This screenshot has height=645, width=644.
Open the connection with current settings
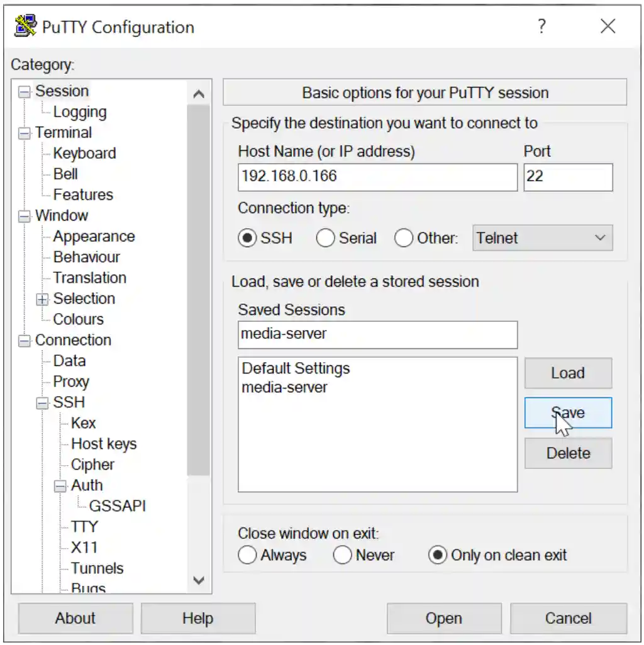click(443, 618)
